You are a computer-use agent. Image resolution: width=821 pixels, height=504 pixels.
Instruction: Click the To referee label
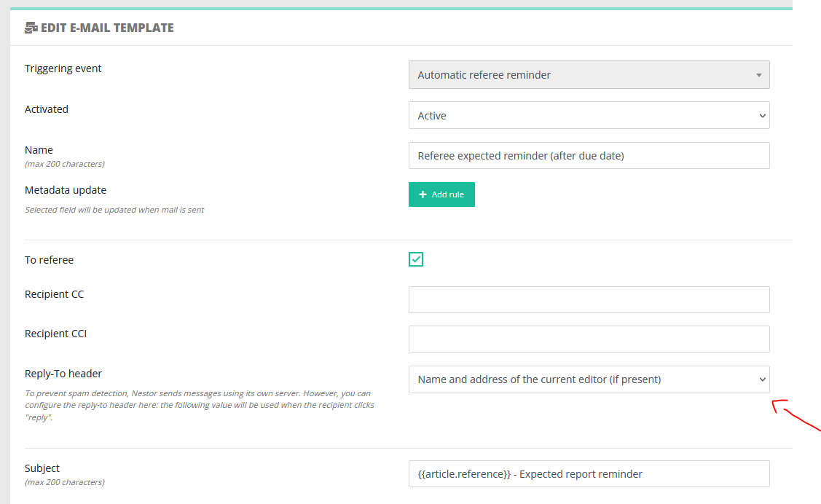click(x=49, y=260)
